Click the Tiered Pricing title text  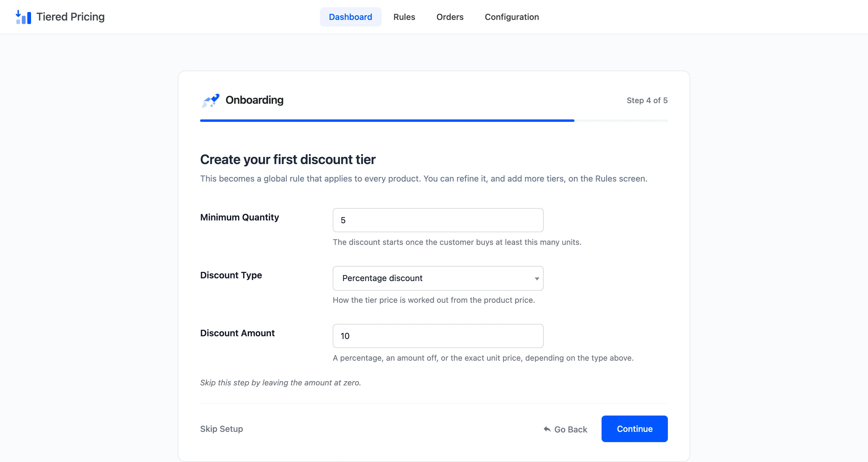[71, 17]
